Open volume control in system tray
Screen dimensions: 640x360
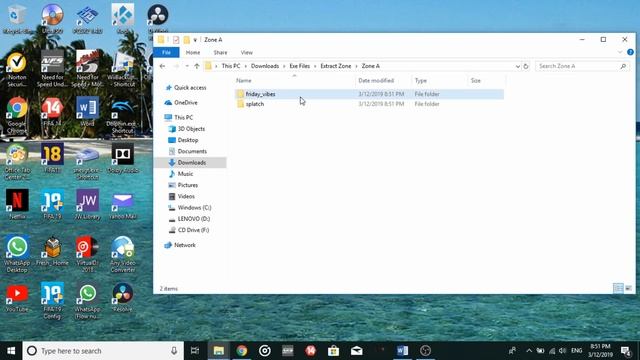coord(562,351)
